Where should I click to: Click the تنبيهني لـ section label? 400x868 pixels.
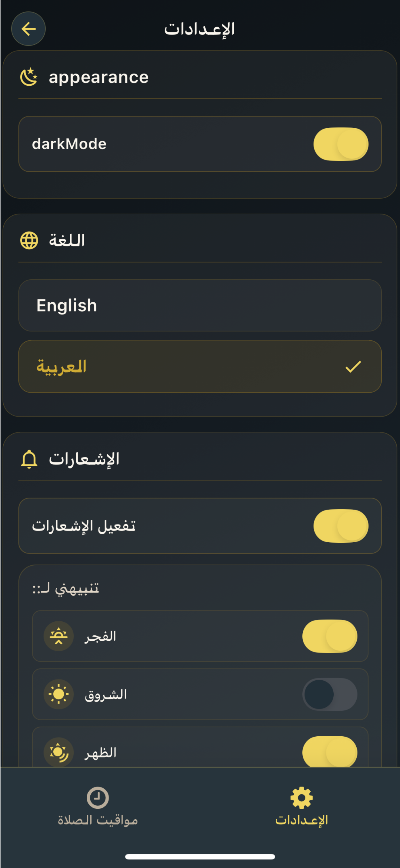(x=66, y=589)
